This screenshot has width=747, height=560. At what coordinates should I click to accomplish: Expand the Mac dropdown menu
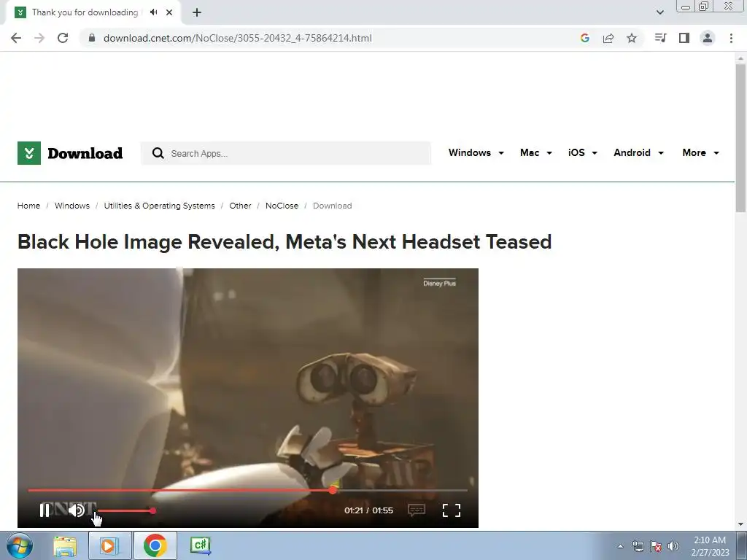[x=536, y=153]
